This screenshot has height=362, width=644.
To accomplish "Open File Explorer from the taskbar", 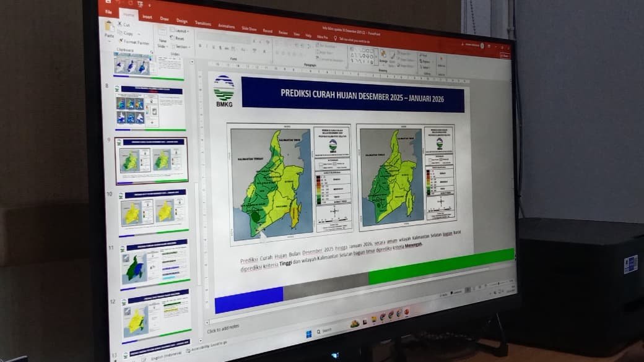I will coord(374,319).
